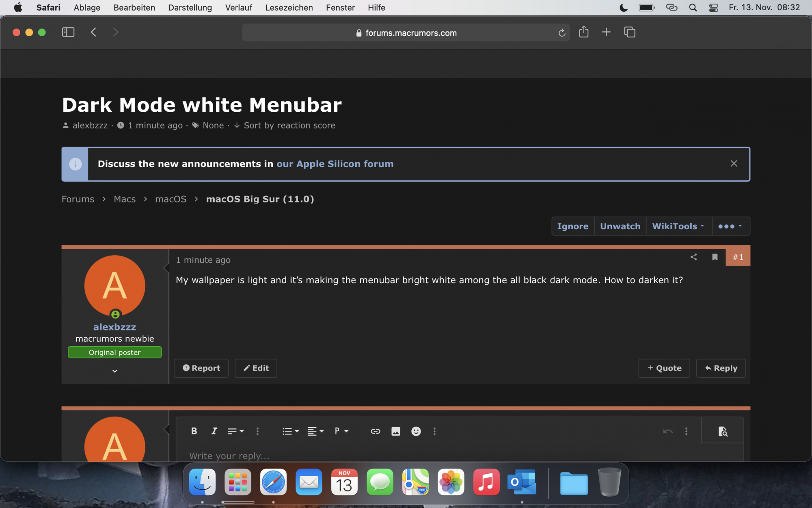
Task: Open the smiley emoji picker
Action: (x=416, y=431)
